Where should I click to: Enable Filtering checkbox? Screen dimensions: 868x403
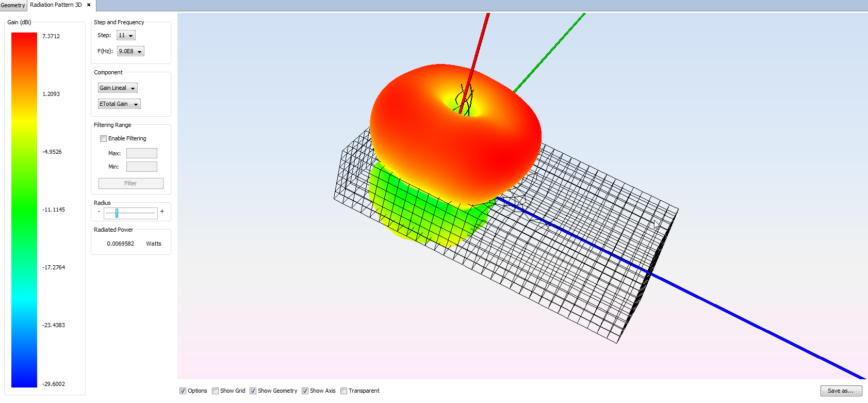point(104,139)
